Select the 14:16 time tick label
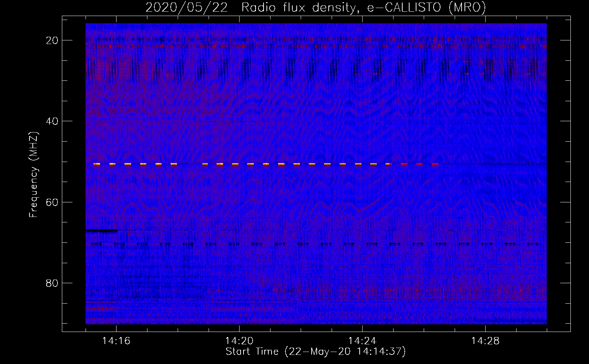Screen dimensions: 589x364 click(116, 341)
